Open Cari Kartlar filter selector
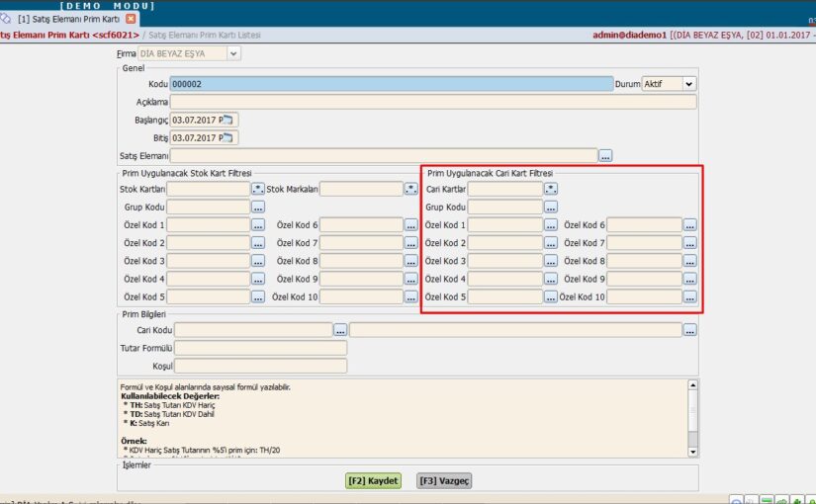This screenshot has width=816, height=504. pyautogui.click(x=551, y=189)
